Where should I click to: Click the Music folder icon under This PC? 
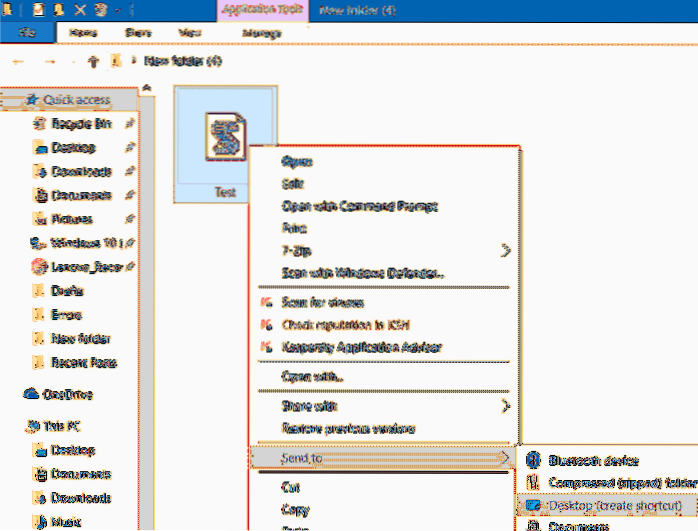coord(40,520)
